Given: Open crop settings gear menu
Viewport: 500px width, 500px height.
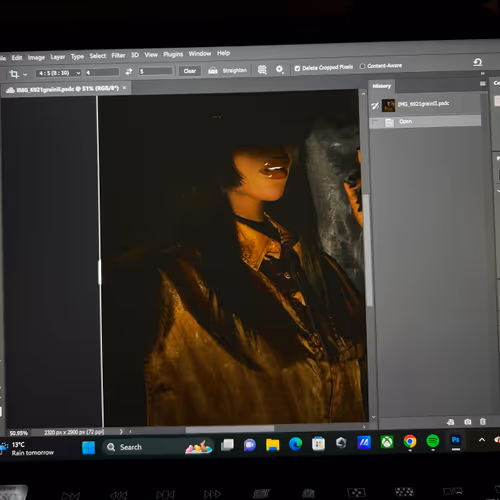Looking at the screenshot, I should click(279, 69).
